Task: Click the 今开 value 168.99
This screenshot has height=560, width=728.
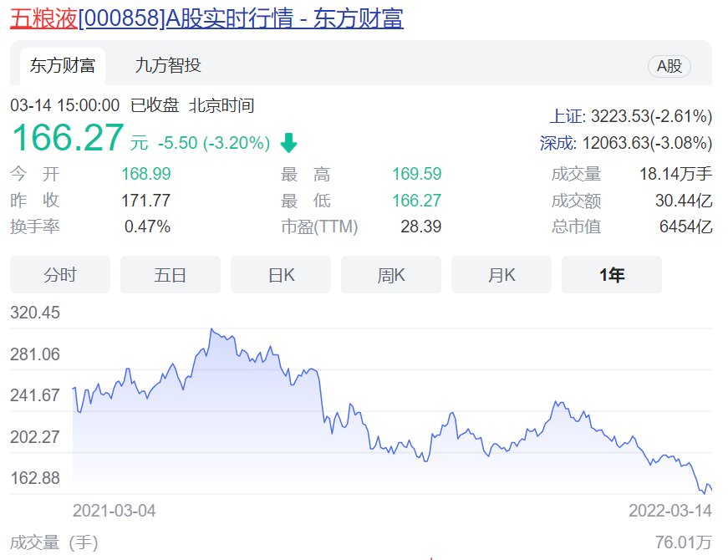Action: 146,174
